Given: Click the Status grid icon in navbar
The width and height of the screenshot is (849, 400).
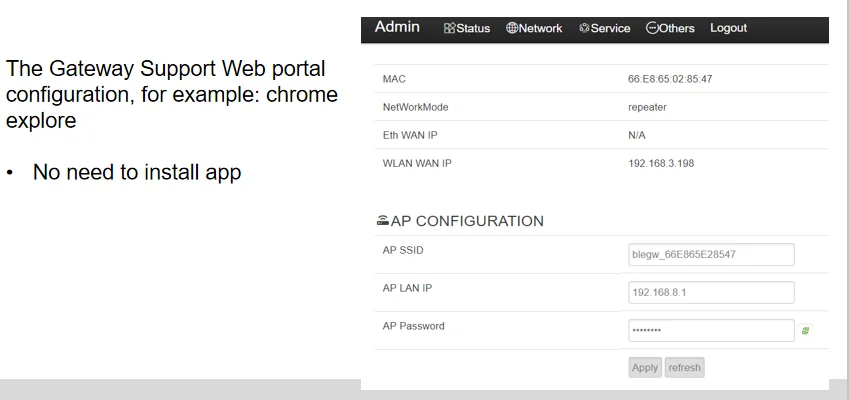Looking at the screenshot, I should (x=449, y=29).
